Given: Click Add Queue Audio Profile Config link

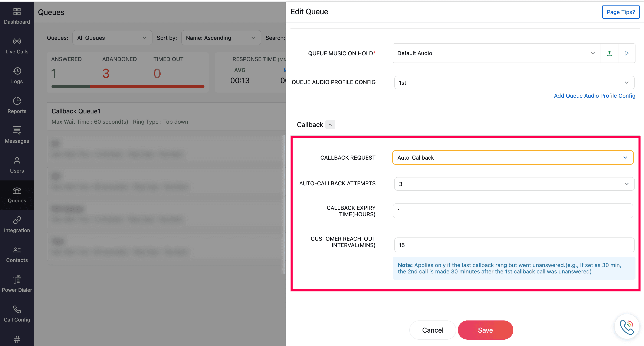Looking at the screenshot, I should (594, 96).
